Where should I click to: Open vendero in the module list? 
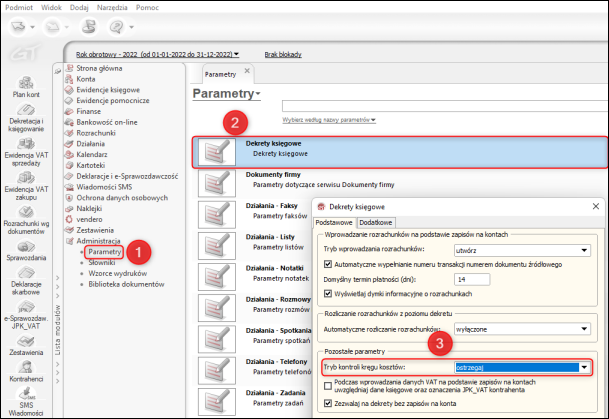pyautogui.click(x=89, y=219)
